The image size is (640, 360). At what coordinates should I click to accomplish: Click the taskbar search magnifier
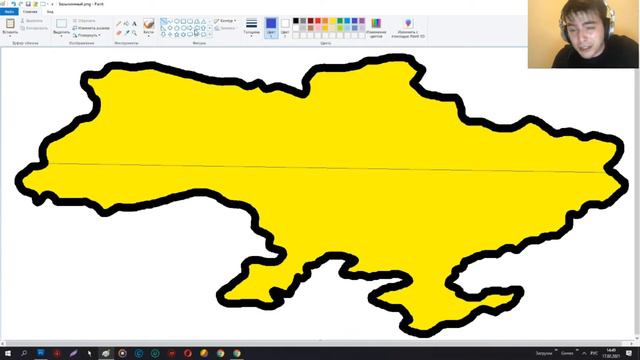pos(24,353)
